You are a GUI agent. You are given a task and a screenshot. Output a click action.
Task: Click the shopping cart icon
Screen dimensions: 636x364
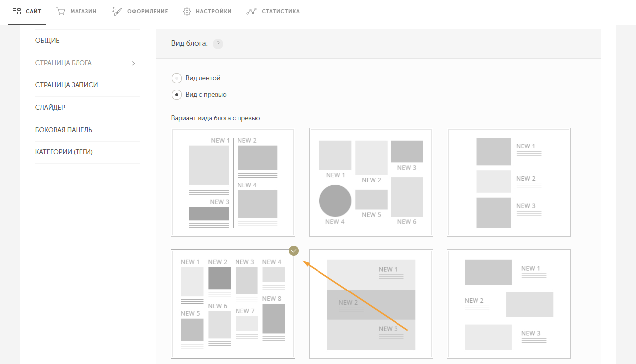click(x=61, y=11)
